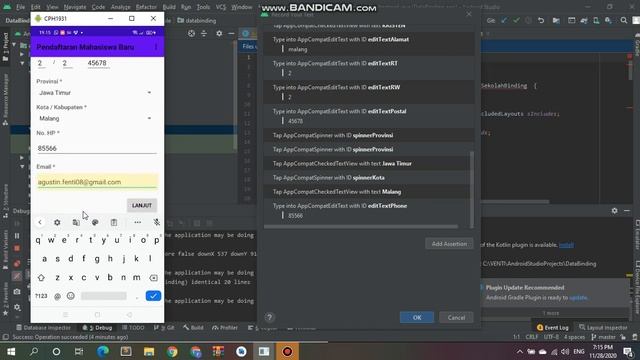Image resolution: width=640 pixels, height=360 pixels.
Task: Focus postal code field 45678
Action: (x=98, y=63)
